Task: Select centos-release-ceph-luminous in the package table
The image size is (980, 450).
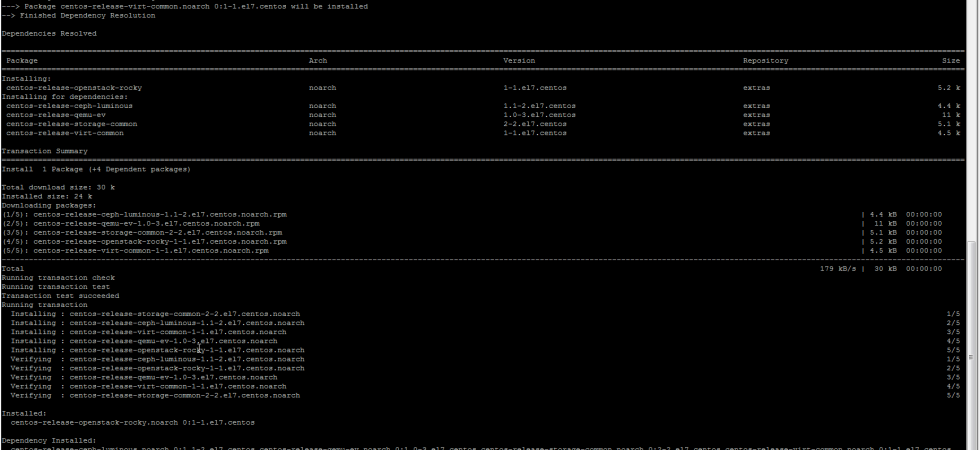Action: coord(69,106)
